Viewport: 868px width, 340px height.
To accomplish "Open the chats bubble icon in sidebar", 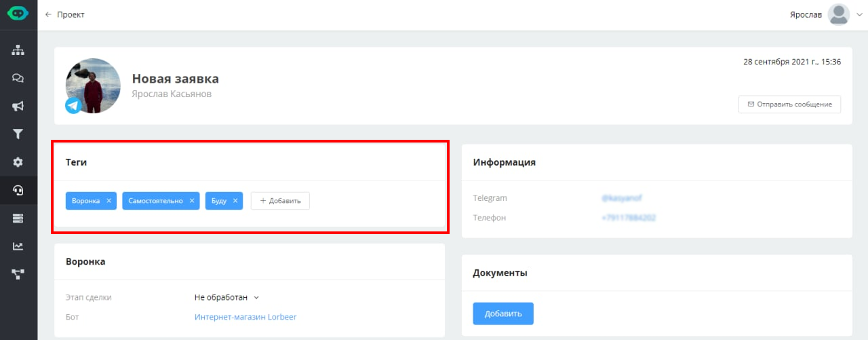I will pos(18,78).
